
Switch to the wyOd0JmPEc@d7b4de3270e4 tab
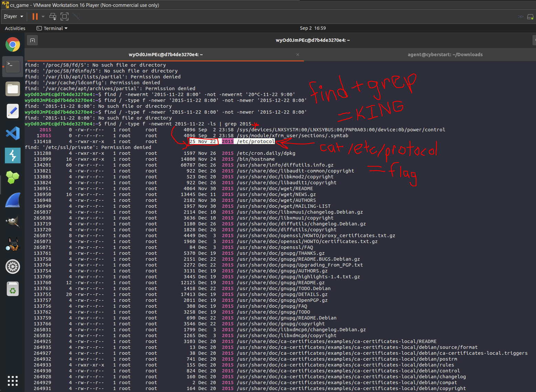point(165,54)
